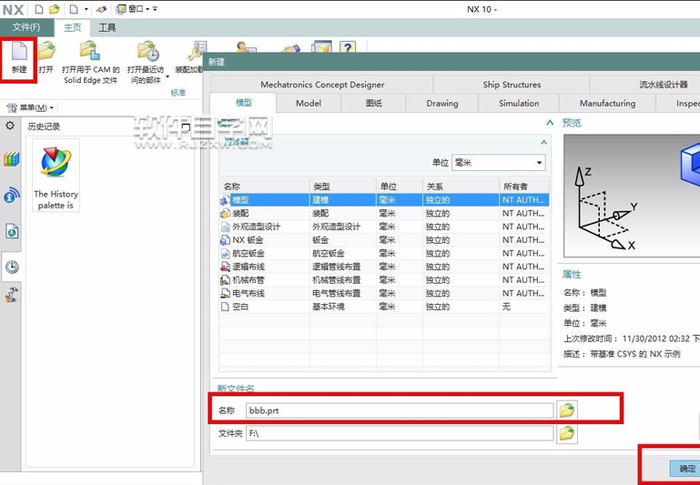Viewport: 700px width, 485px height.
Task: Click the quick access new document icon
Action: (x=39, y=9)
